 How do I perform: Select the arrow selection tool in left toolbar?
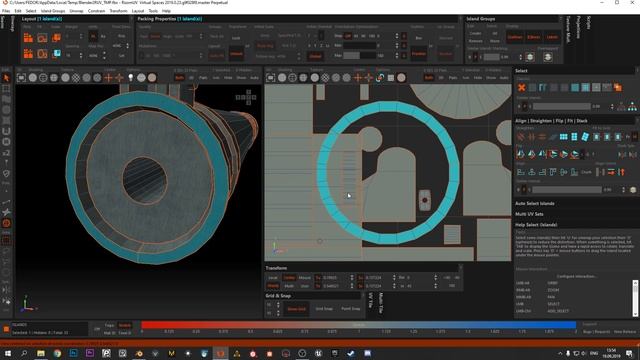click(x=6, y=78)
